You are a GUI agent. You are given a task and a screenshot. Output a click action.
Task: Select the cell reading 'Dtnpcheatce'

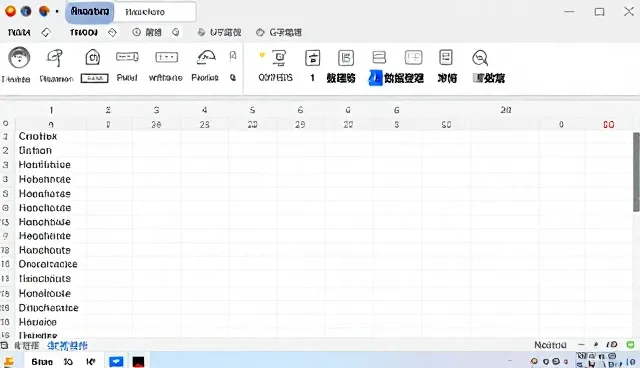[x=51, y=308]
